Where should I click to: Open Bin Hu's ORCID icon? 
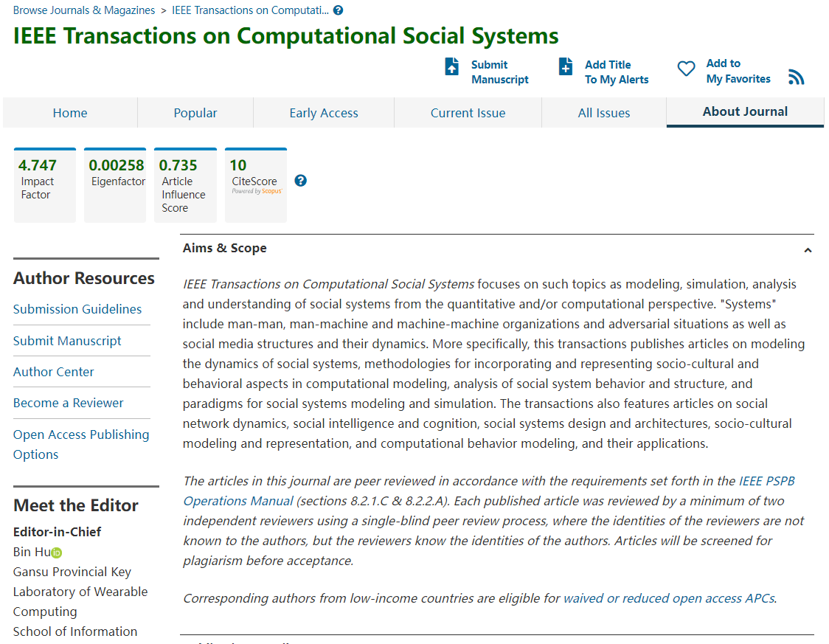(x=57, y=553)
